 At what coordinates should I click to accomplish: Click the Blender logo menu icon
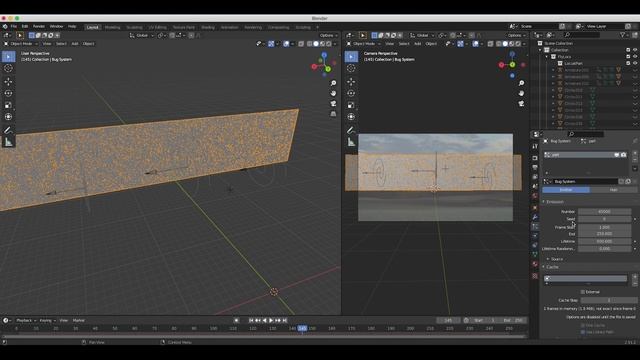coord(5,27)
